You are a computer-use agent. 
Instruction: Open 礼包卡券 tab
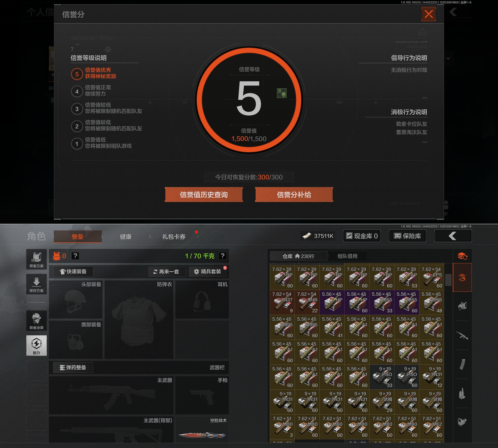coord(174,237)
